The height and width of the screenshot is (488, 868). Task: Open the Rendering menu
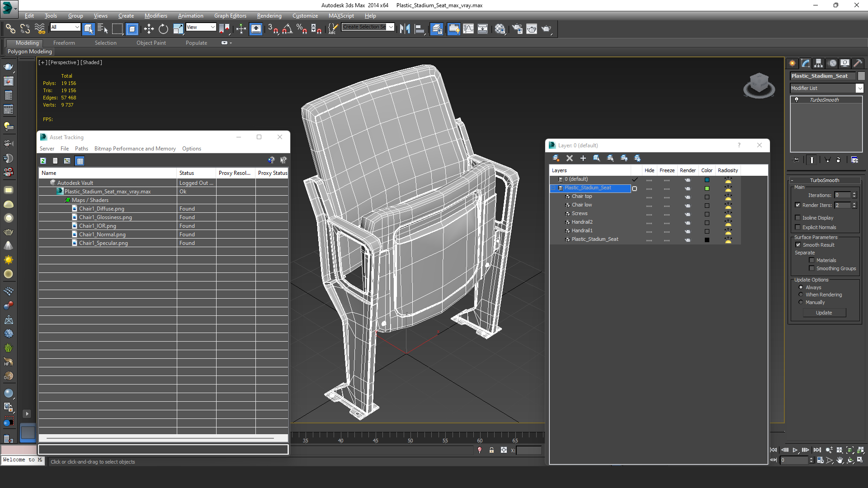(269, 16)
